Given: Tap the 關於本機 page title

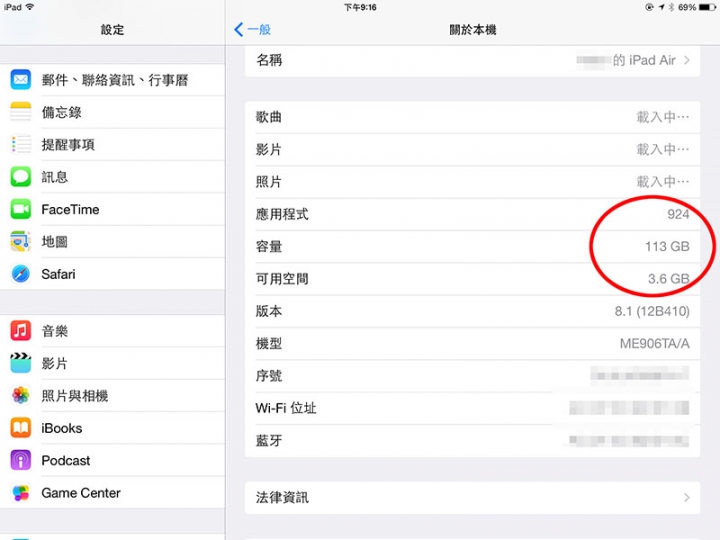Looking at the screenshot, I should 472,30.
